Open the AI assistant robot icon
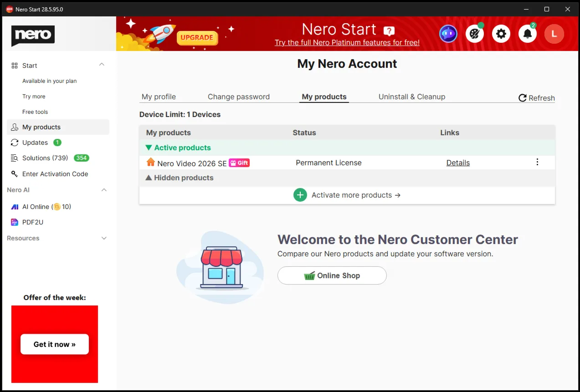This screenshot has height=392, width=580. 448,34
